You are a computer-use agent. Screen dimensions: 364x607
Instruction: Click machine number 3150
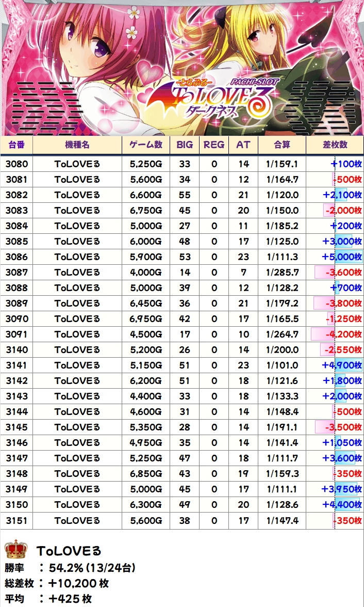tap(16, 505)
